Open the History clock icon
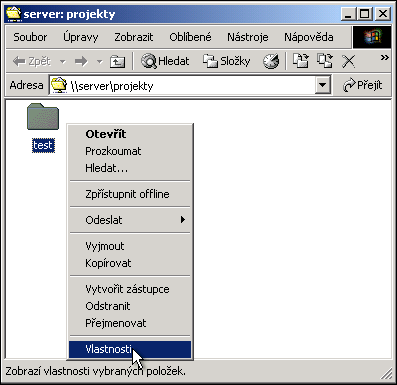This screenshot has height=385, width=397. coord(271,61)
